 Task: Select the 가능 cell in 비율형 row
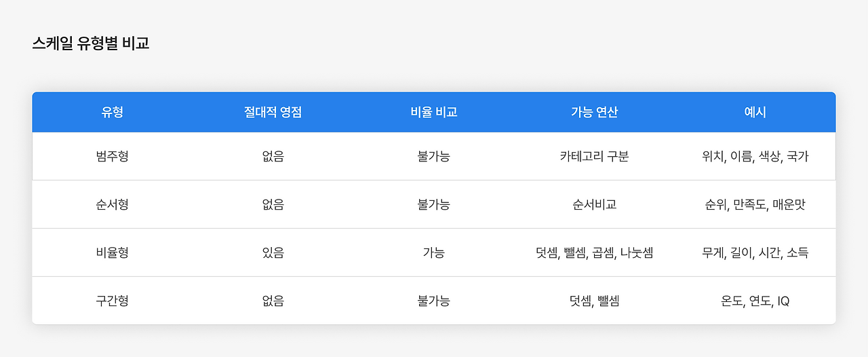click(433, 252)
